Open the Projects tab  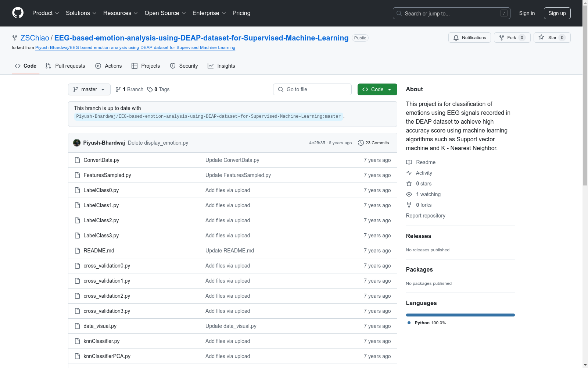pyautogui.click(x=146, y=66)
